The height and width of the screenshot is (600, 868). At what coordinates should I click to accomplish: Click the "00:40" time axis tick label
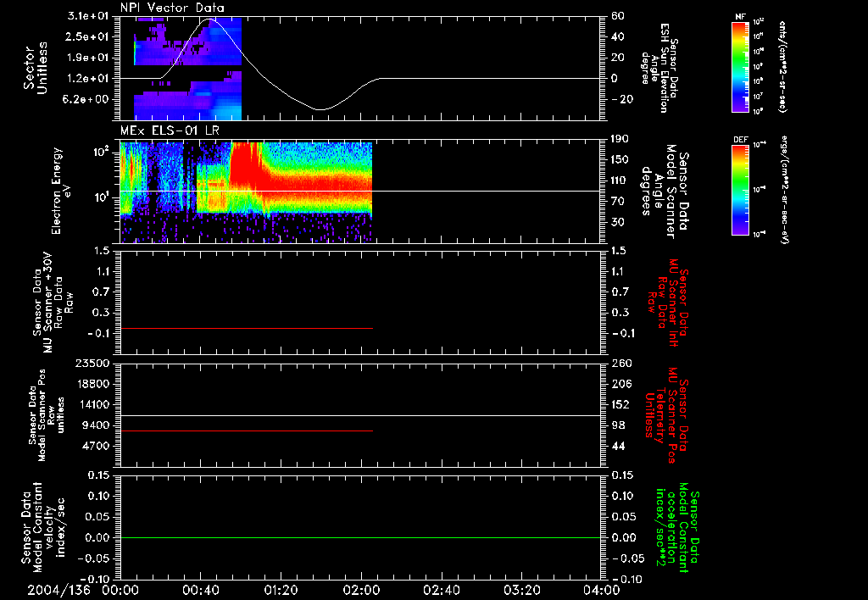tap(200, 590)
